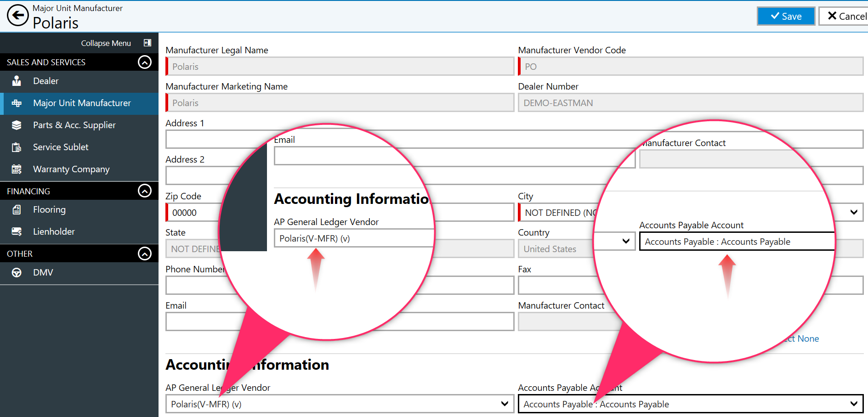Screen dimensions: 868x417
Task: Open Lienholder menu item
Action: click(79, 231)
